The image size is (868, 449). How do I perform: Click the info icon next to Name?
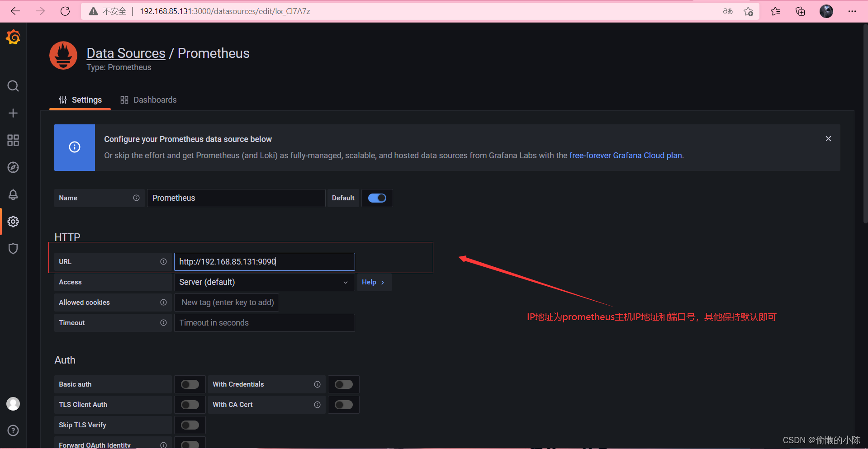click(x=136, y=198)
